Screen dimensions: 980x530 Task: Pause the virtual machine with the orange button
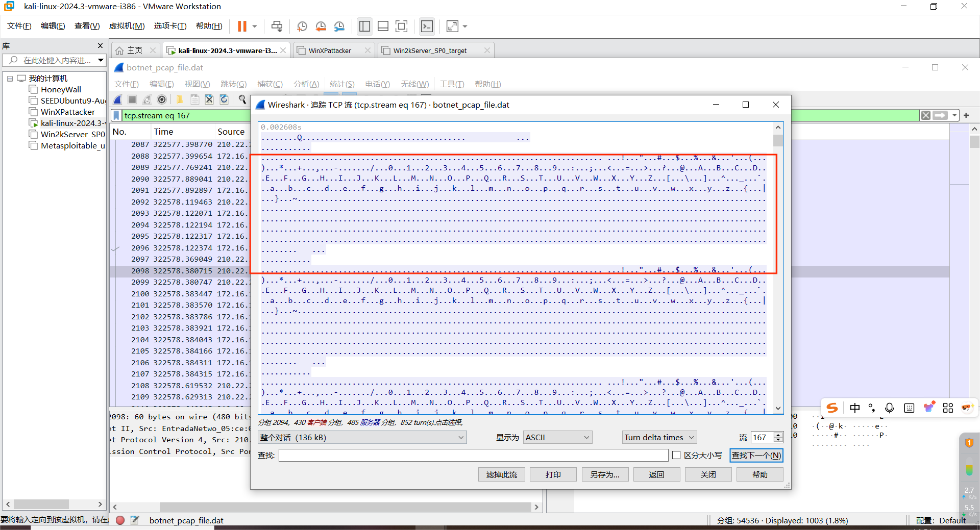click(242, 26)
